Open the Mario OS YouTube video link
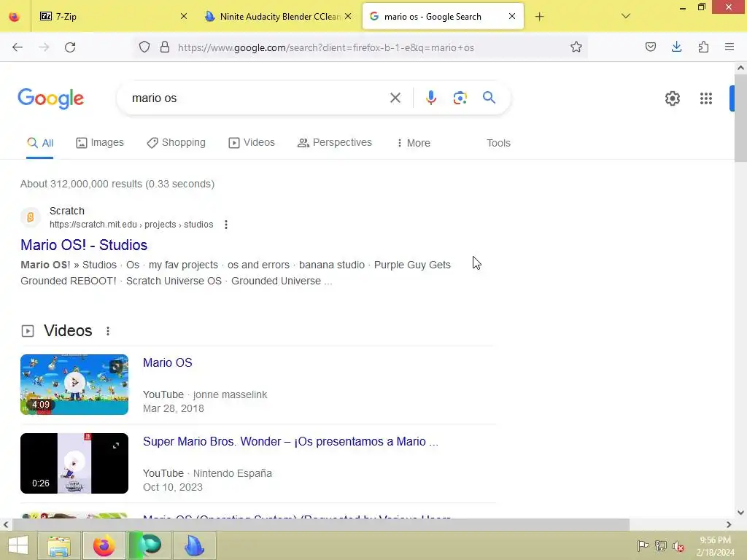 tap(168, 363)
